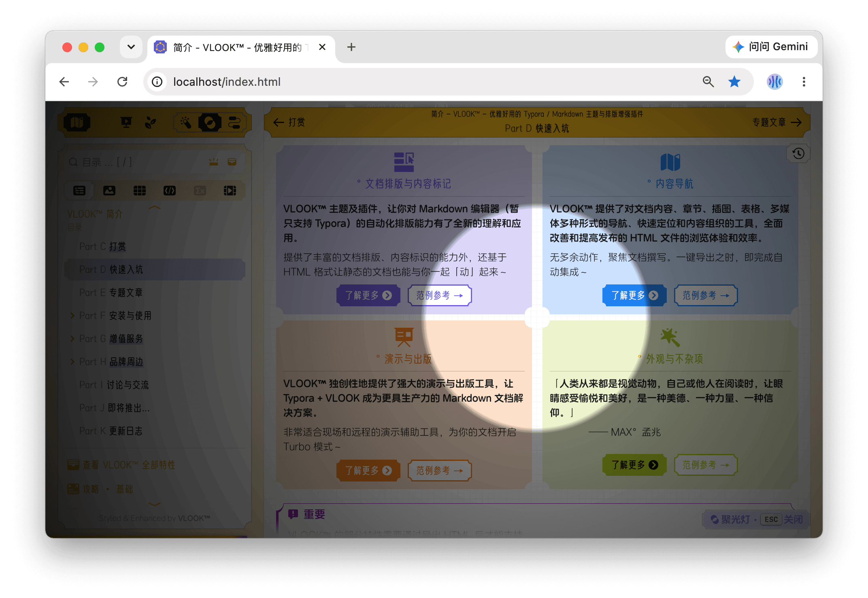
Task: Click 范例参考 in the 外观与不杂项 card
Action: (706, 465)
